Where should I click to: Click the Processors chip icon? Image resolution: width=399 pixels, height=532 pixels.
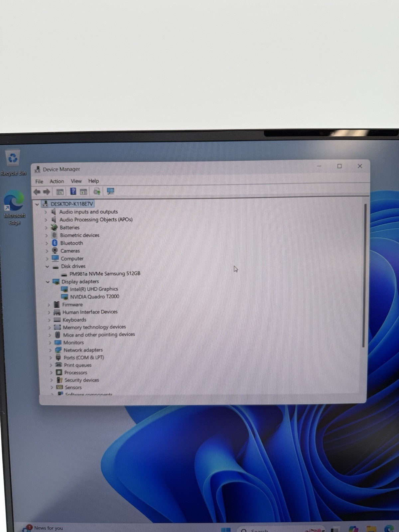(59, 372)
